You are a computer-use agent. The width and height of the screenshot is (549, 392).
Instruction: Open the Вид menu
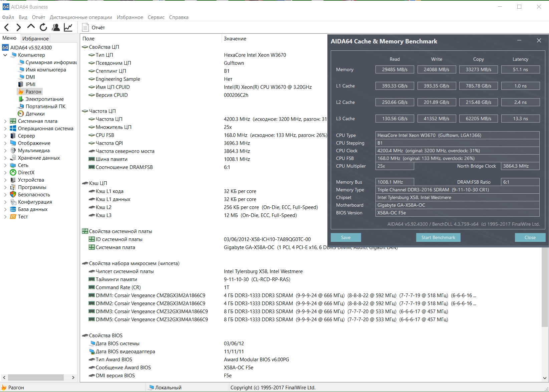click(23, 17)
